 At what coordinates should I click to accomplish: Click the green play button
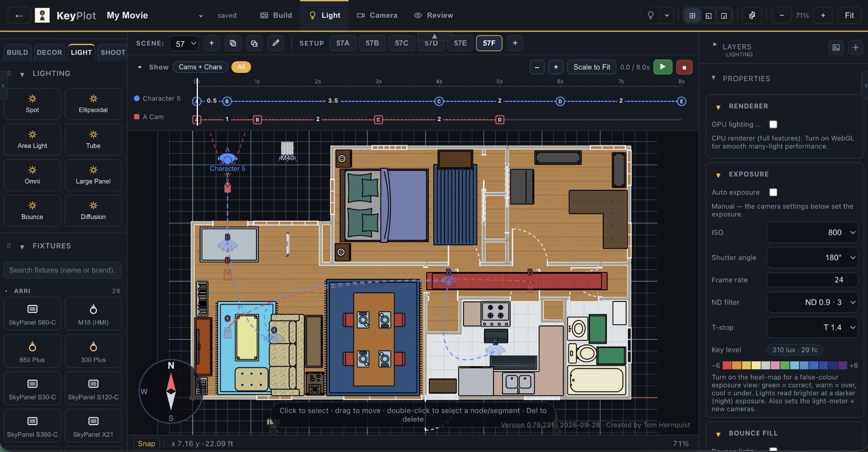point(663,67)
